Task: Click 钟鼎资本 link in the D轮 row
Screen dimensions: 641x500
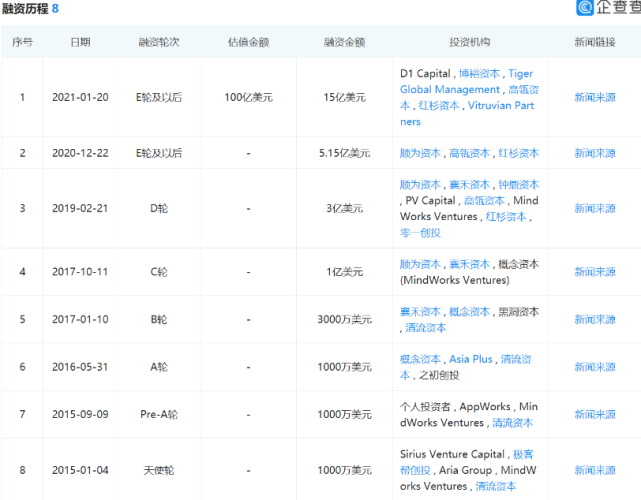Action: pyautogui.click(x=518, y=185)
